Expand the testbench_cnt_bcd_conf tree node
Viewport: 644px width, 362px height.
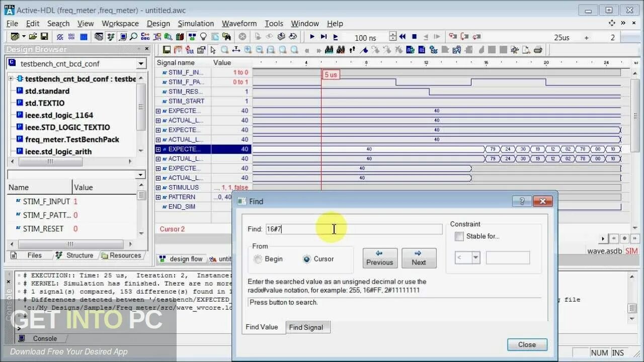(x=12, y=79)
